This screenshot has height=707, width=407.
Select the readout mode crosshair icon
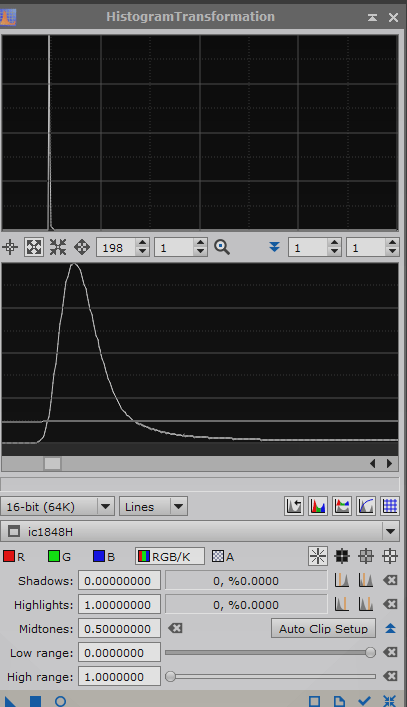pyautogui.click(x=10, y=247)
